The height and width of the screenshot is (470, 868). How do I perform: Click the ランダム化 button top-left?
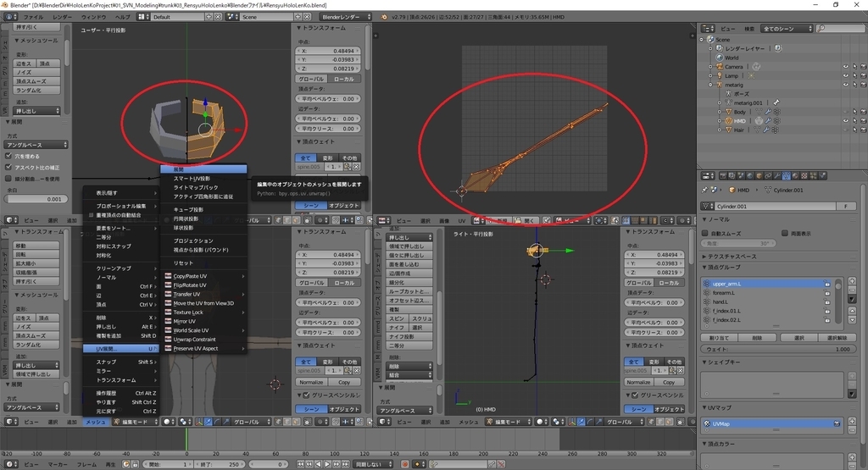36,90
